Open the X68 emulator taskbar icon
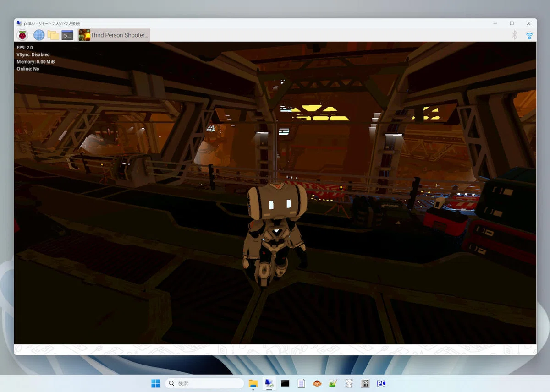 coord(365,383)
